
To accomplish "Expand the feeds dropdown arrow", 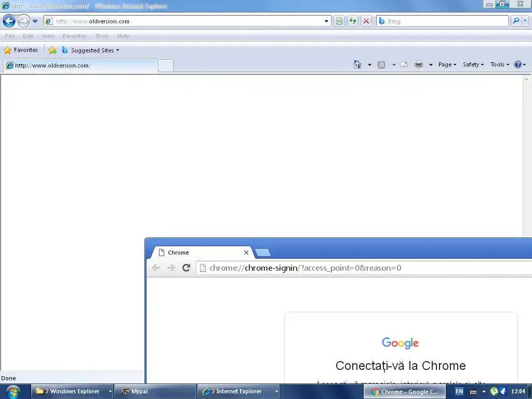I will (394, 65).
